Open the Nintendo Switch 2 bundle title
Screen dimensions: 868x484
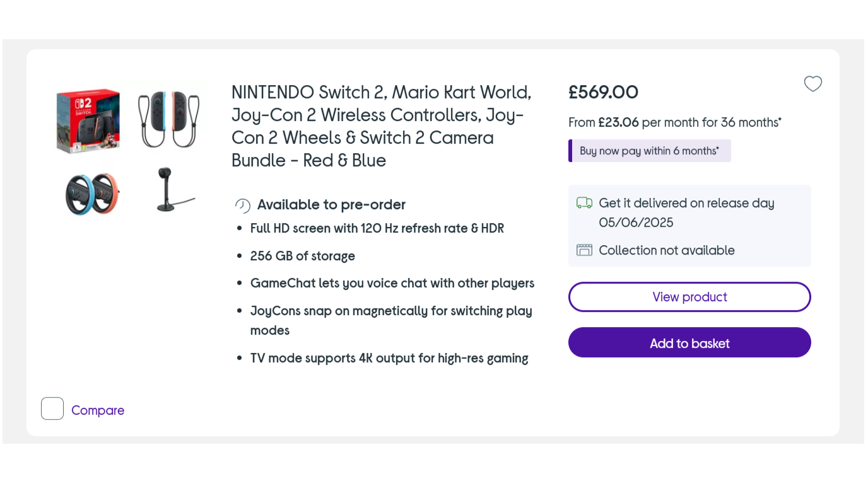coord(382,126)
